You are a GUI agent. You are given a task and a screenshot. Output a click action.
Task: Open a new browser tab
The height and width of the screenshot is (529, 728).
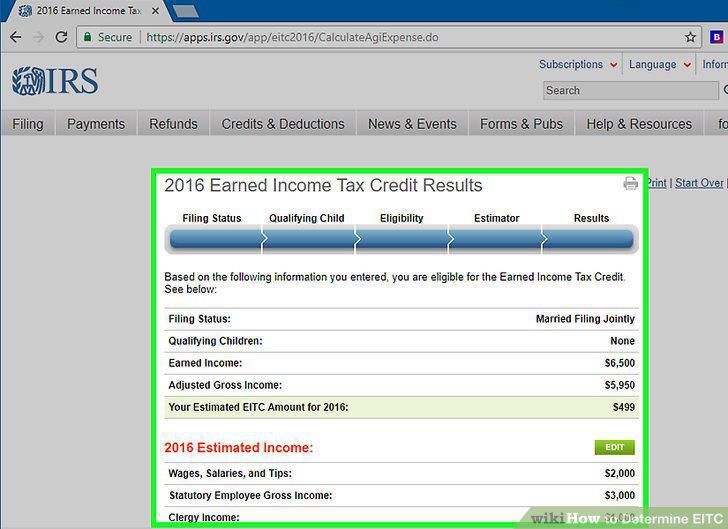(x=185, y=11)
